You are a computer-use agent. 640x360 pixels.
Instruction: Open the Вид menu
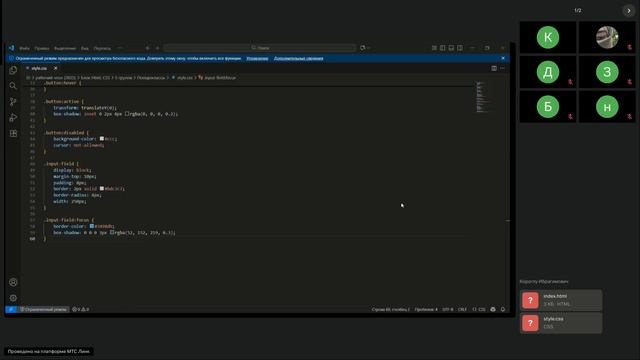coord(84,48)
